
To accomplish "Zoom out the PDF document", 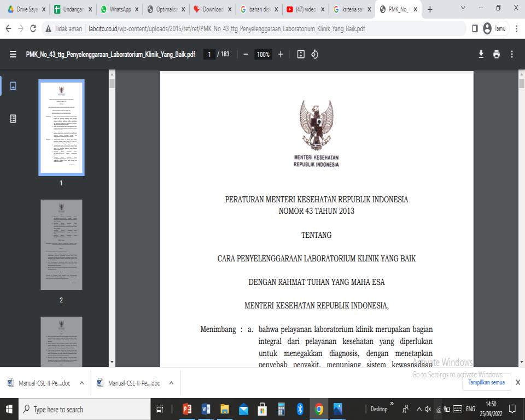I will [x=246, y=54].
